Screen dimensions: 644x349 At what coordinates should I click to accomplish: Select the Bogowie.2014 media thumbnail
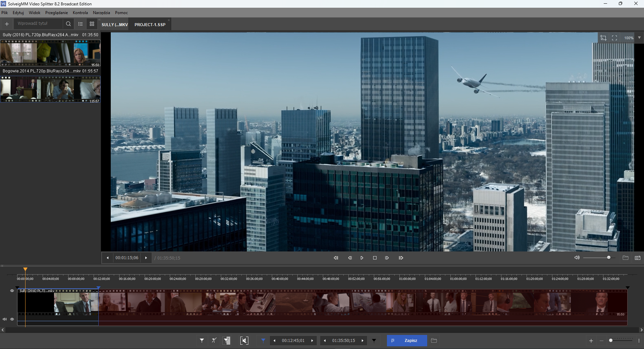(50, 89)
